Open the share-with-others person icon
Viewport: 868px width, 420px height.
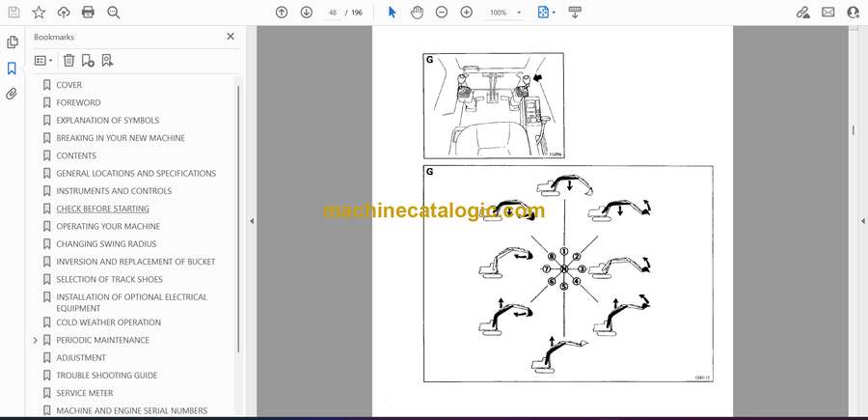tap(854, 13)
